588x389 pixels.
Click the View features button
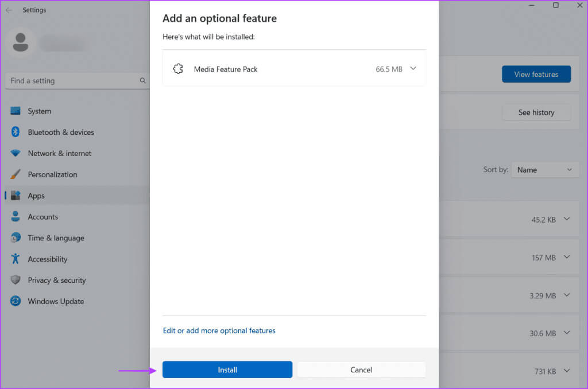[x=536, y=74]
